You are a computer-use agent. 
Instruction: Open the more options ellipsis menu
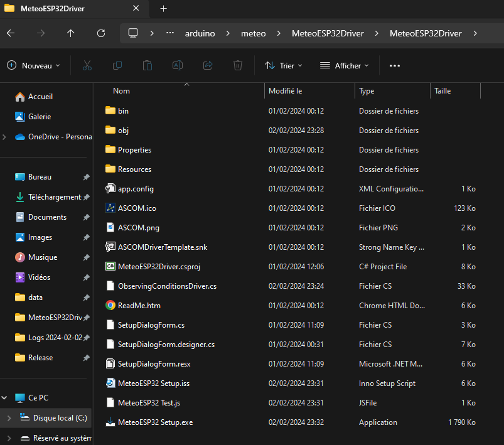coord(395,65)
